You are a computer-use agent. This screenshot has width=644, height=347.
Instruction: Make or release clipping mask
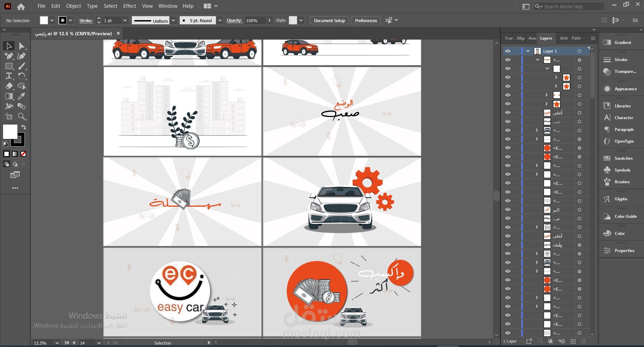click(x=551, y=341)
